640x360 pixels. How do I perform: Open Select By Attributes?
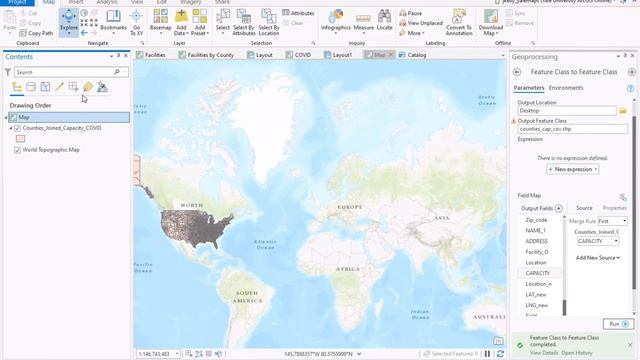tap(244, 22)
